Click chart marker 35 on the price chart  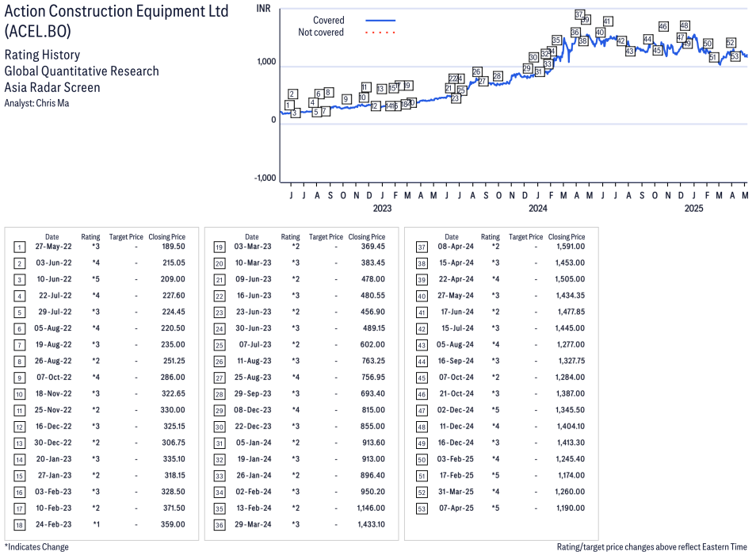(556, 40)
